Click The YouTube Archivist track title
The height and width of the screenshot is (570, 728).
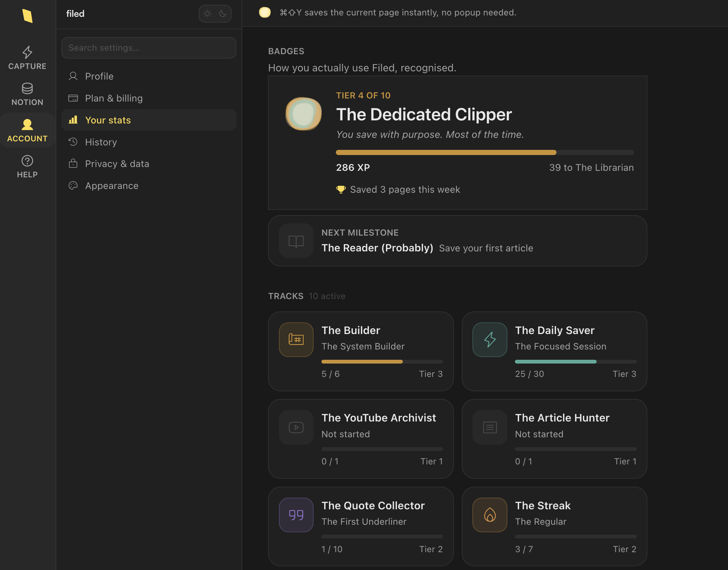coord(379,418)
